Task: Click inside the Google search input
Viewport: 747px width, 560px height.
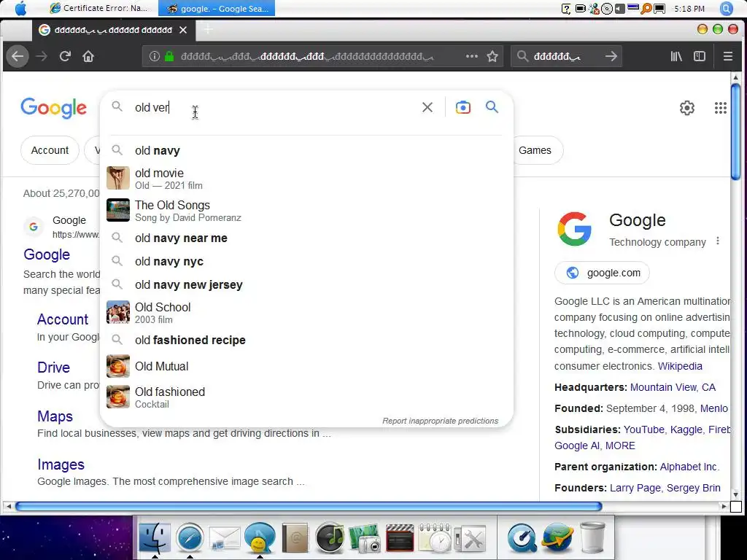Action: click(274, 108)
